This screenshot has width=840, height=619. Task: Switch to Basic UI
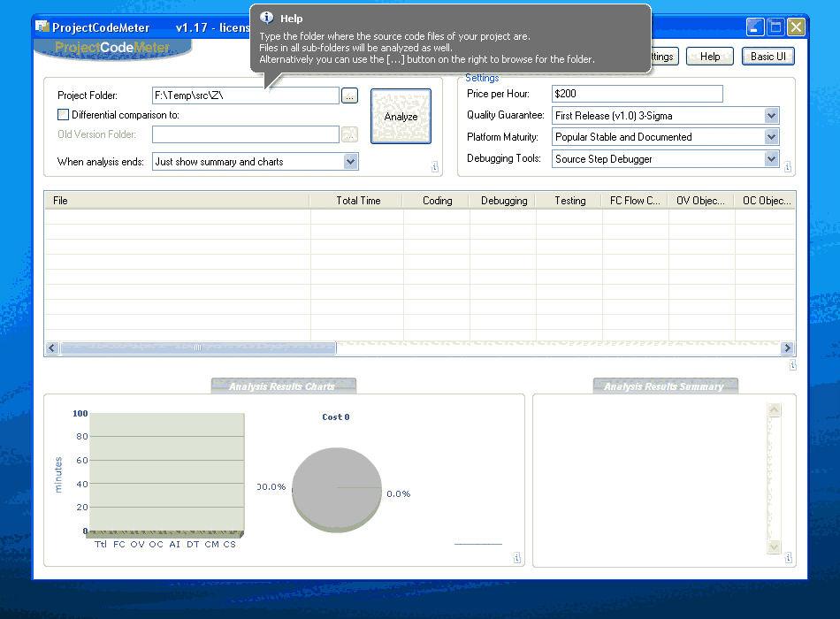point(767,57)
